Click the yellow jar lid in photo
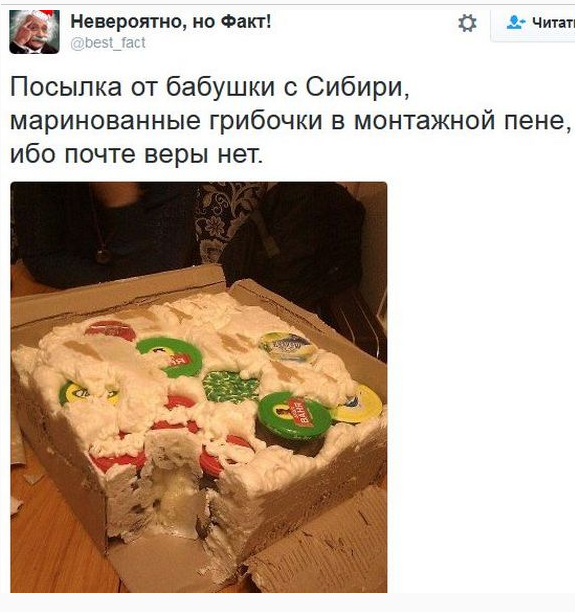The image size is (575, 612). [x=360, y=404]
